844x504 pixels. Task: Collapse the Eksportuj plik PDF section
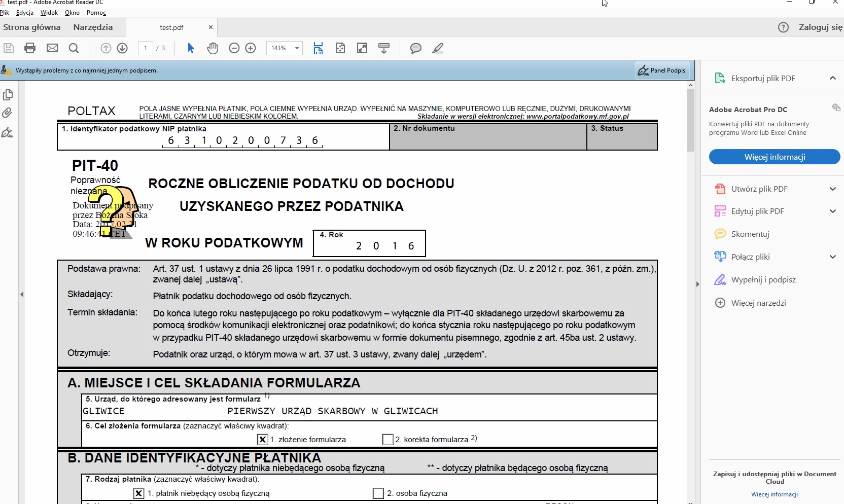(x=832, y=78)
